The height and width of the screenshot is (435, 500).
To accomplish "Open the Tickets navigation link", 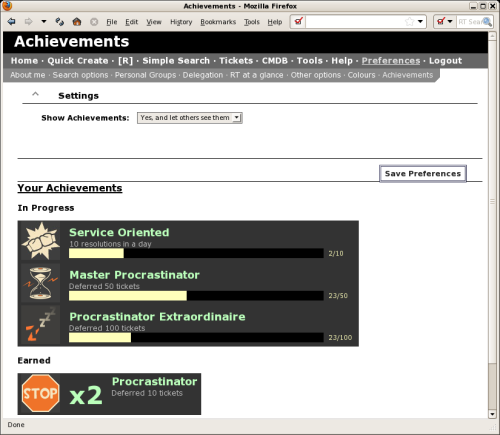I will click(x=236, y=61).
